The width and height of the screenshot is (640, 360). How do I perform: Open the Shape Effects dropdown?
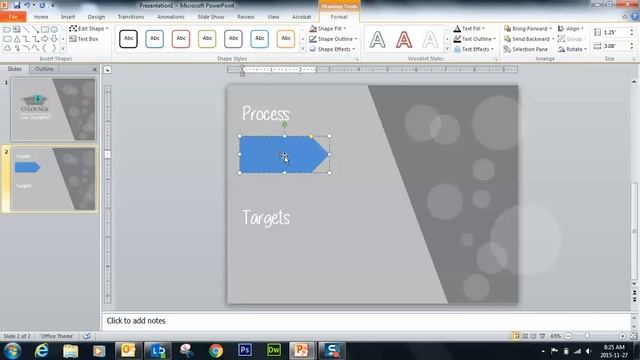click(x=332, y=49)
